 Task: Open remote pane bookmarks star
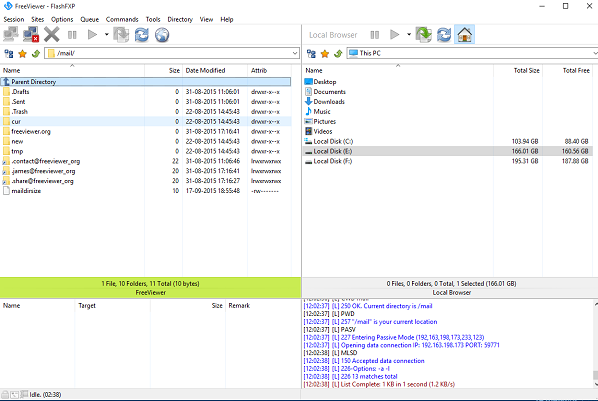[23, 53]
